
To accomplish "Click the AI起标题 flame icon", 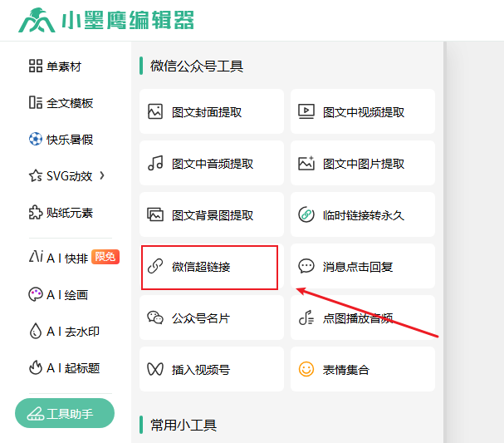I will click(36, 367).
